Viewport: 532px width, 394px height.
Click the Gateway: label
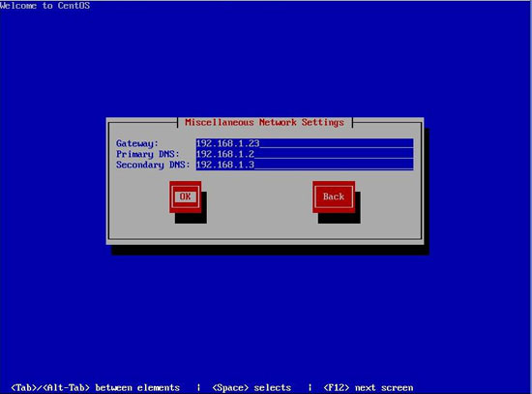[x=137, y=143]
